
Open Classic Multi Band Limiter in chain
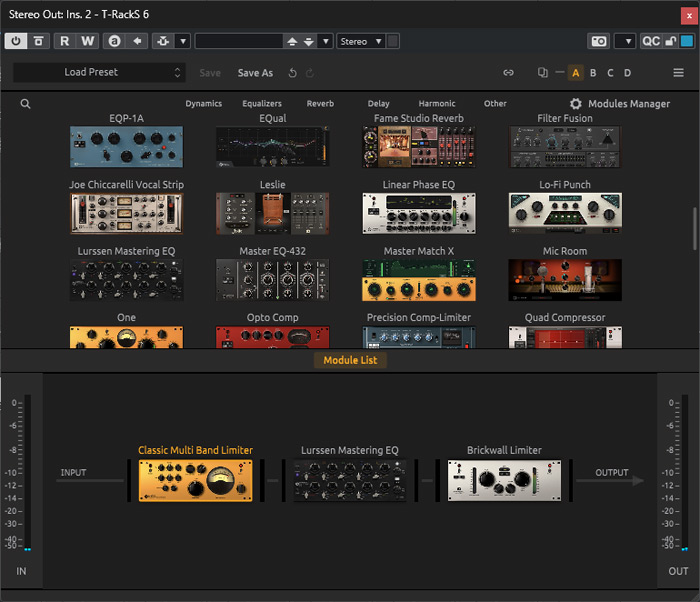pyautogui.click(x=196, y=481)
